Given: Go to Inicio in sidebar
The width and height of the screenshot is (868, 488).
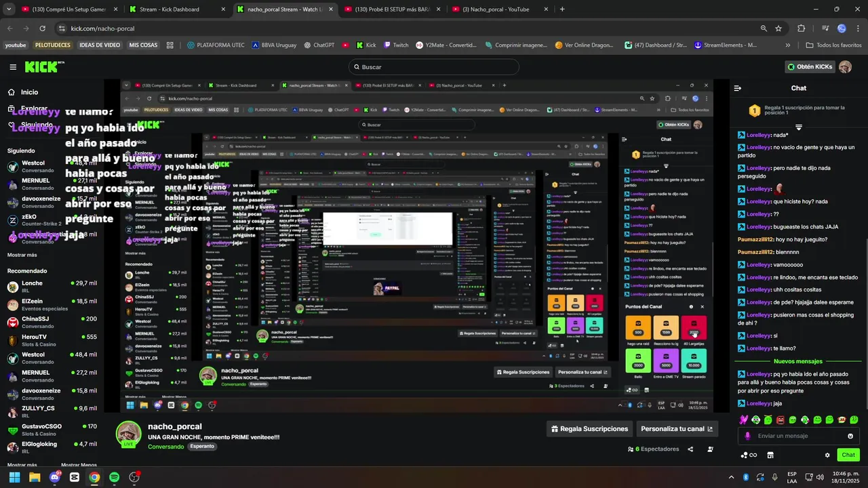Looking at the screenshot, I should [29, 92].
